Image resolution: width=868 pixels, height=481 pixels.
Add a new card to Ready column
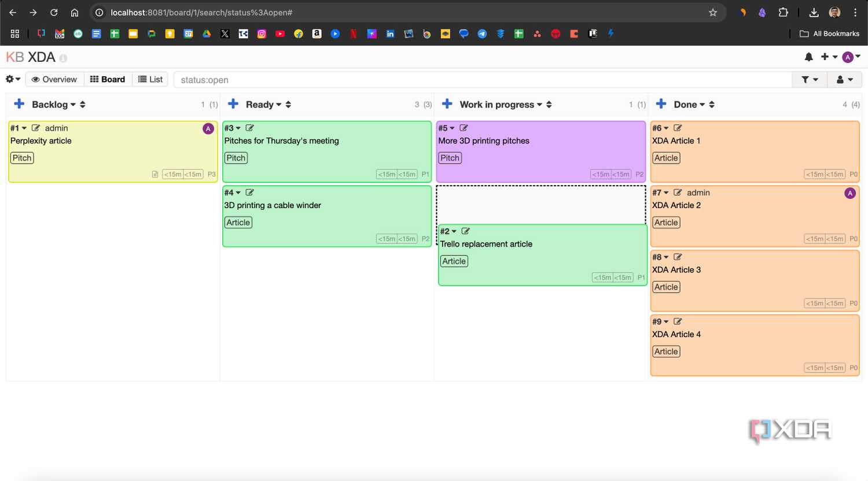point(233,104)
